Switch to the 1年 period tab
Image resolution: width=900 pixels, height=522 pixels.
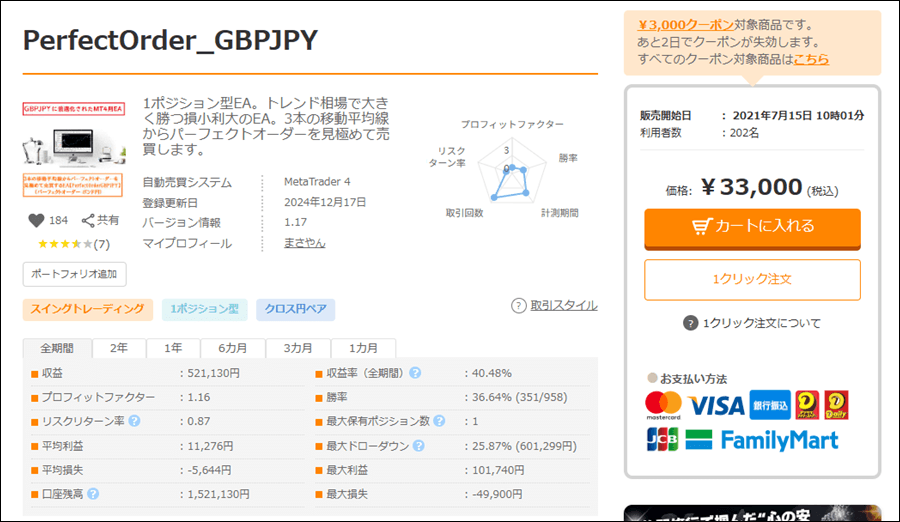(173, 348)
